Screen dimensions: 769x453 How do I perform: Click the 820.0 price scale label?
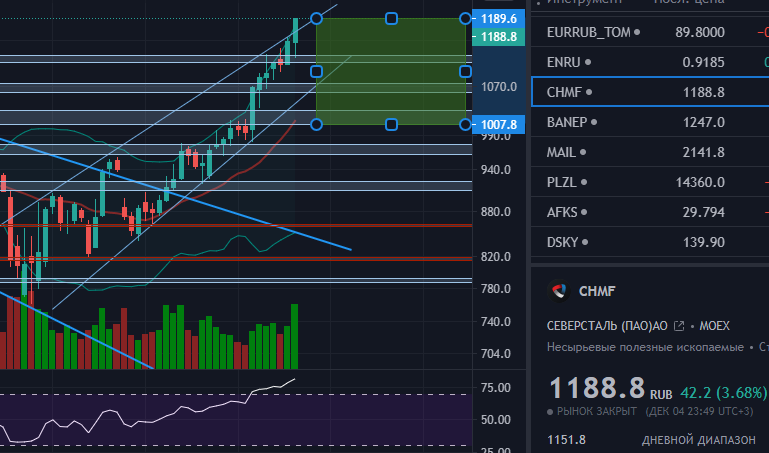(x=495, y=256)
